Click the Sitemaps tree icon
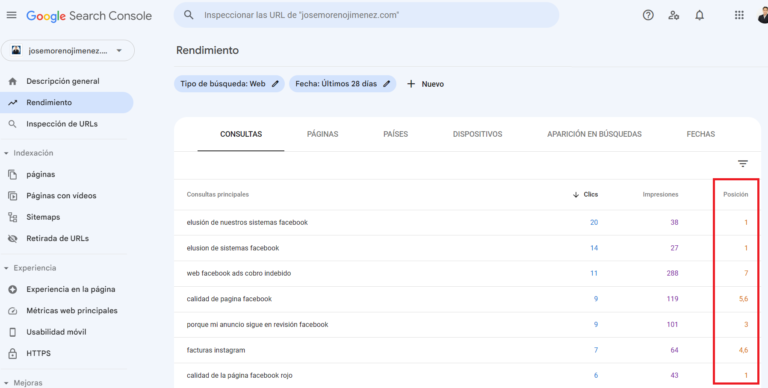 pyautogui.click(x=13, y=217)
